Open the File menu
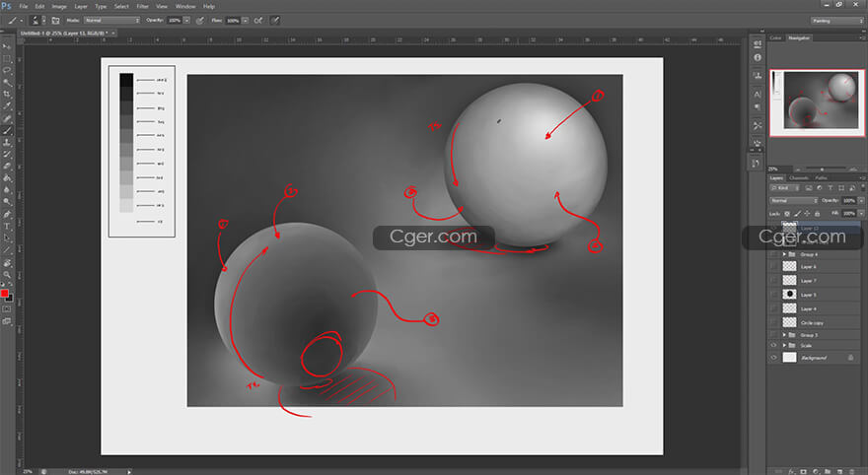868x475 pixels. coord(24,6)
